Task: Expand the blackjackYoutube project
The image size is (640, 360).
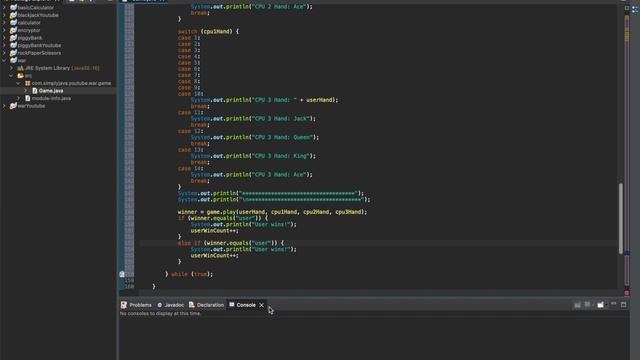Action: (x=4, y=15)
